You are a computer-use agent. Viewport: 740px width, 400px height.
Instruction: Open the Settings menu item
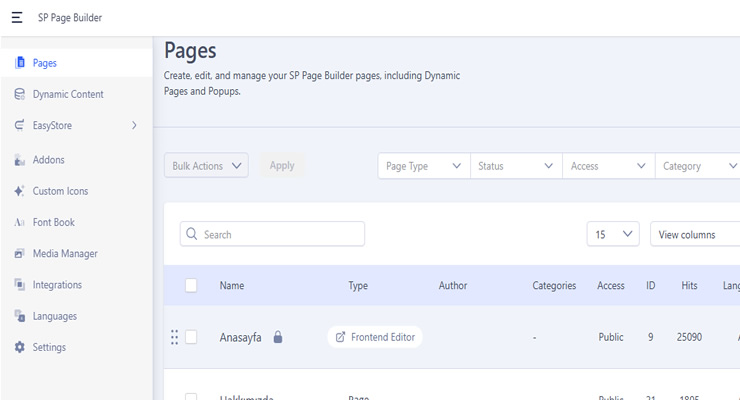pyautogui.click(x=76, y=347)
